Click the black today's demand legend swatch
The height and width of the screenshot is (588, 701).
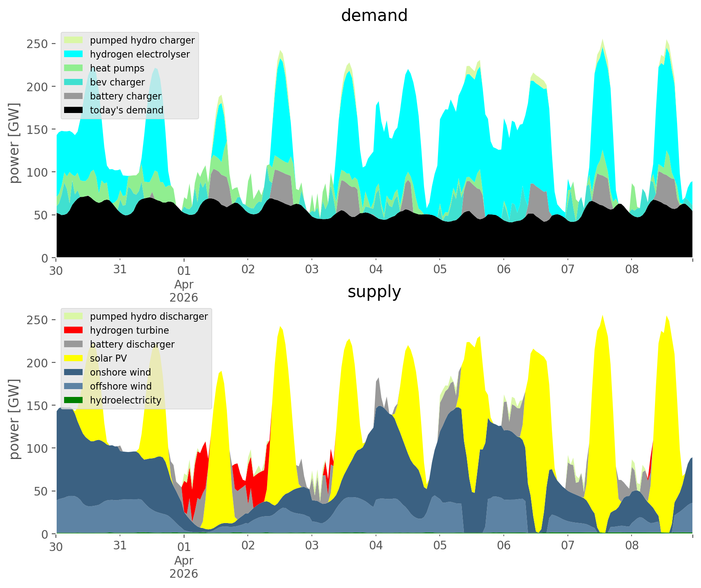point(74,110)
